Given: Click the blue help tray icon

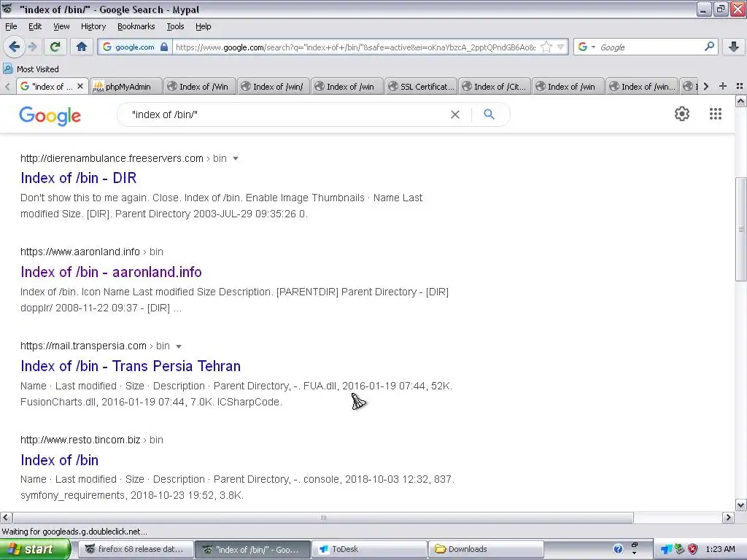Looking at the screenshot, I should coord(618,549).
